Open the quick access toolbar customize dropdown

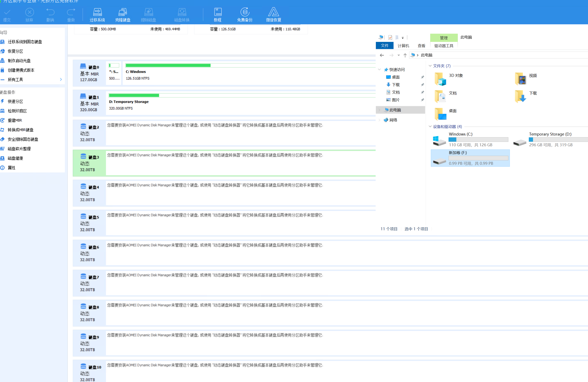click(403, 38)
